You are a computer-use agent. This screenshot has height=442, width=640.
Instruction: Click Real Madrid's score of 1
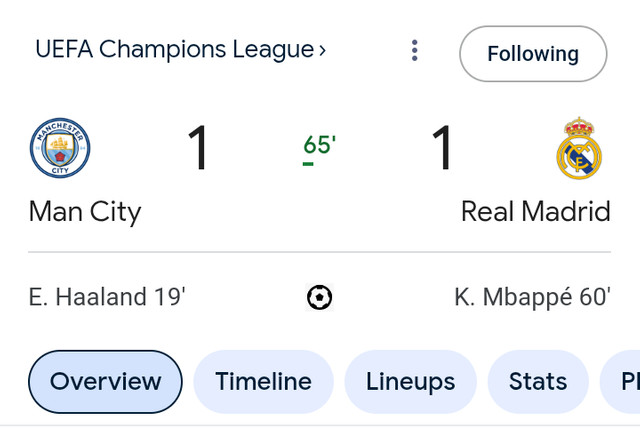point(442,148)
